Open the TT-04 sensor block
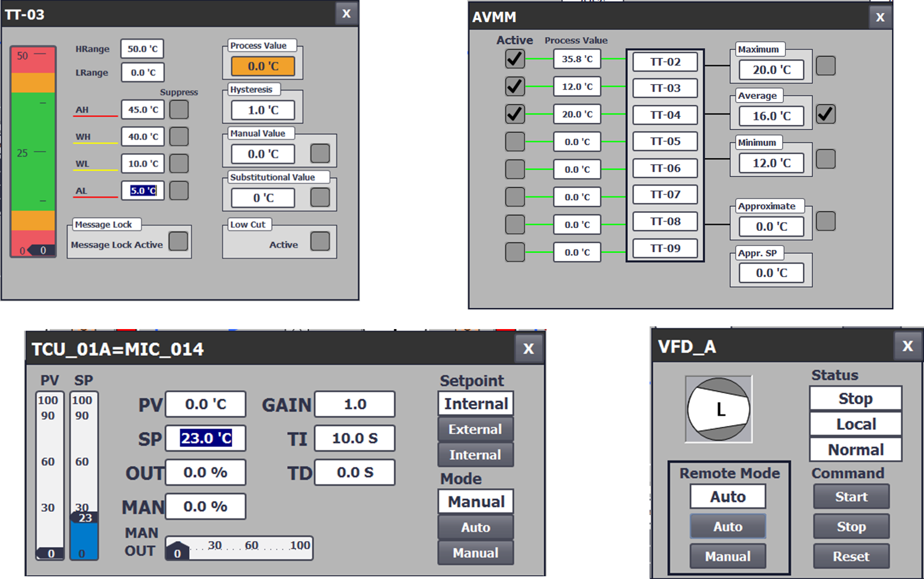 [x=665, y=115]
